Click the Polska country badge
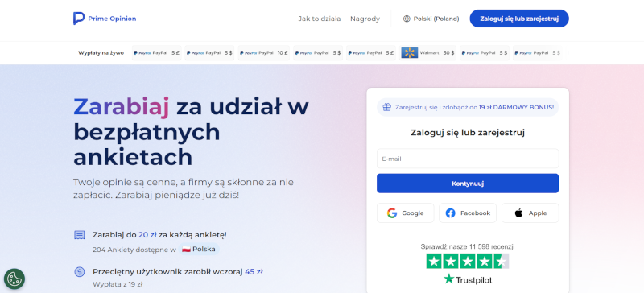This screenshot has height=293, width=644. pos(199,249)
